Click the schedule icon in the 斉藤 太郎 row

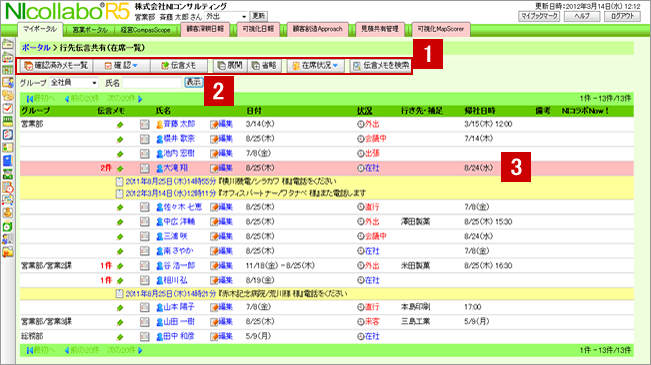click(x=144, y=124)
